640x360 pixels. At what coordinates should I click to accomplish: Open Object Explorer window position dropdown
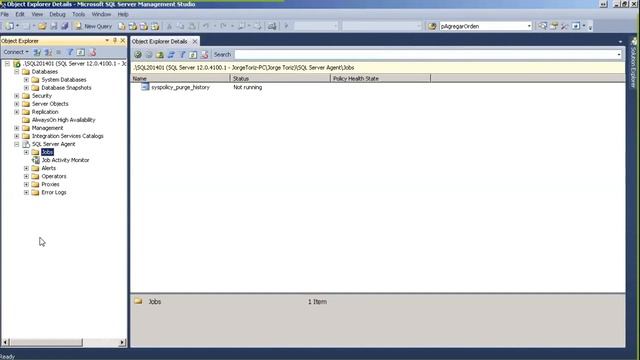107,40
